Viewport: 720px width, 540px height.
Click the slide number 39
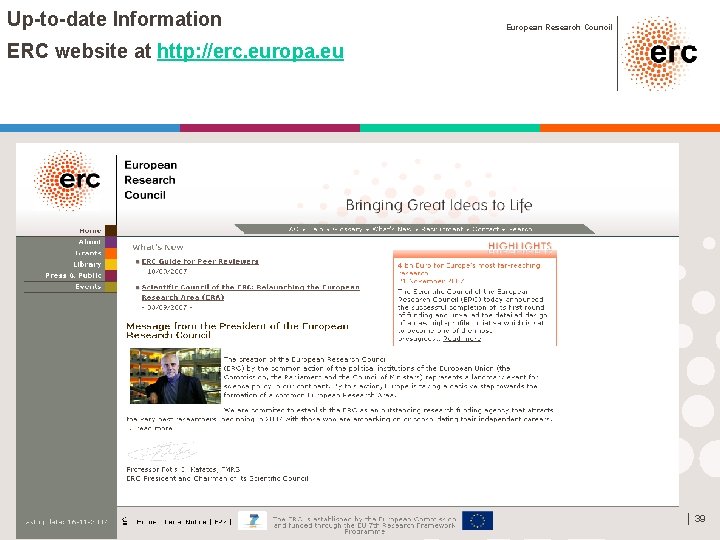700,518
